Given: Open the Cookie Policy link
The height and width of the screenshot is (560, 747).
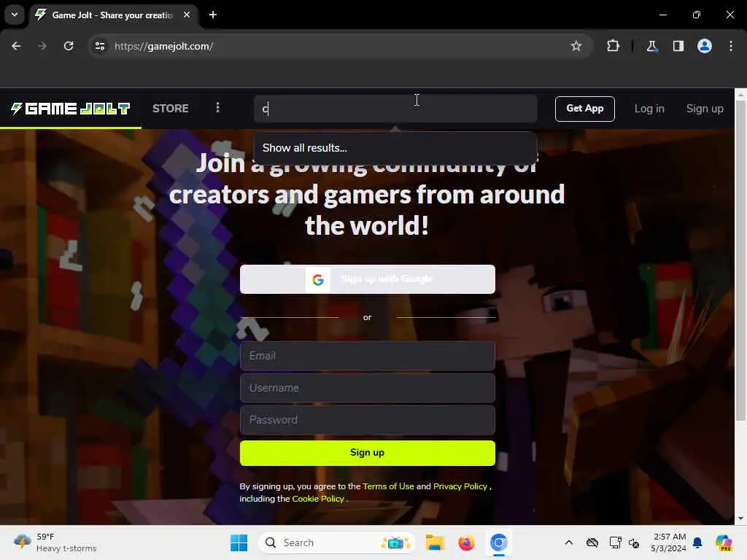Looking at the screenshot, I should pyautogui.click(x=318, y=499).
